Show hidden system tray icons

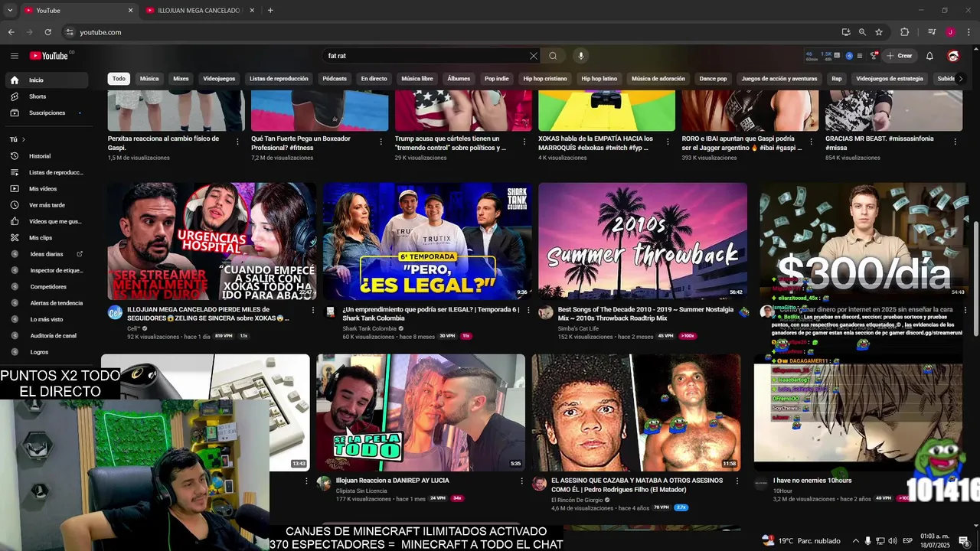coord(856,541)
